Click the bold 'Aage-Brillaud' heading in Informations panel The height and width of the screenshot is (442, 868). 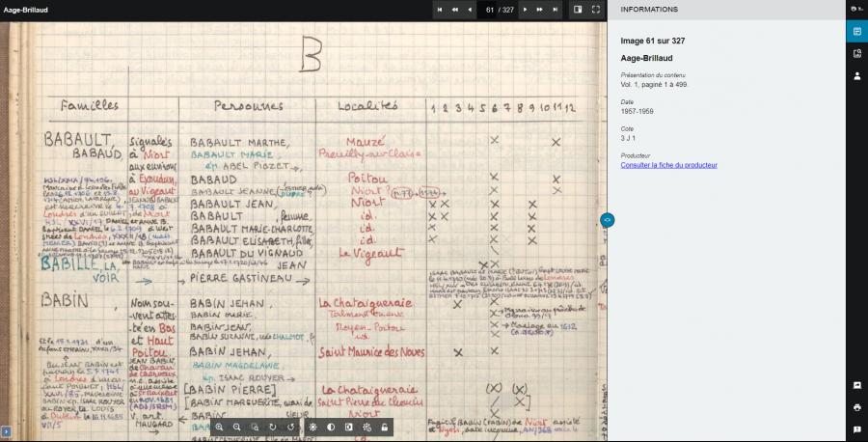(646, 58)
